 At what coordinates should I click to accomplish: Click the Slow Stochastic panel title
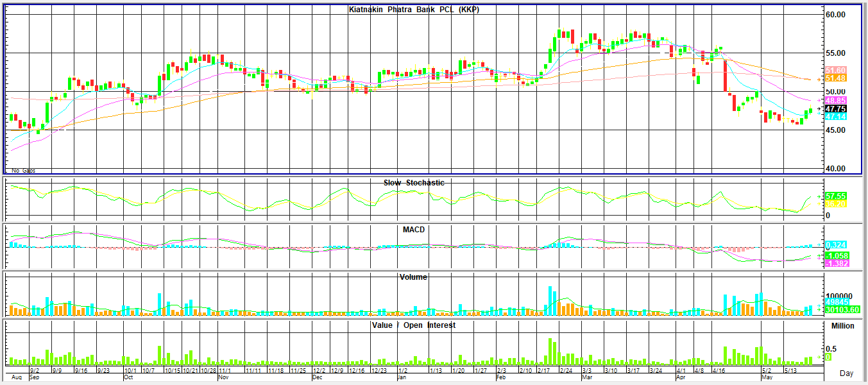pyautogui.click(x=414, y=183)
